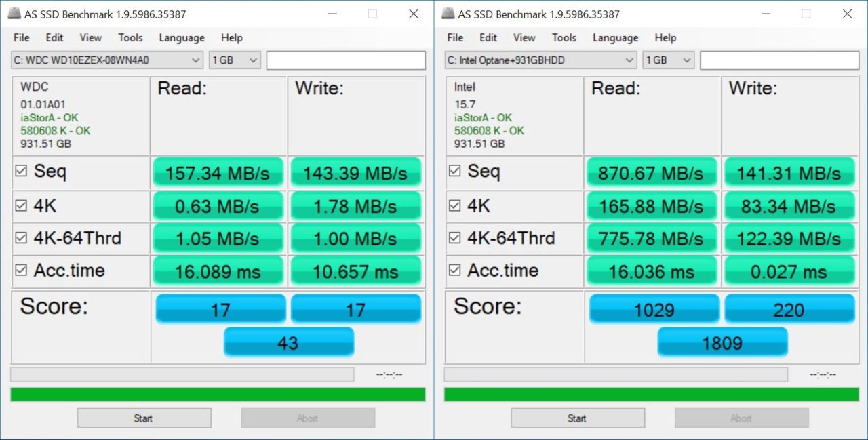Viewport: 868px width, 440px height.
Task: Open View menu in the WDC window
Action: pyautogui.click(x=90, y=38)
